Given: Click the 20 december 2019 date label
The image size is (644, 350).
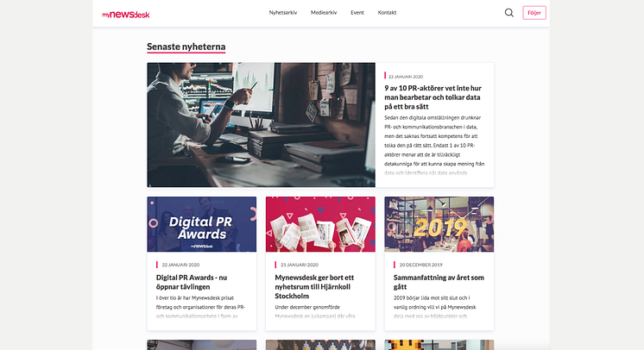Looking at the screenshot, I should click(420, 265).
